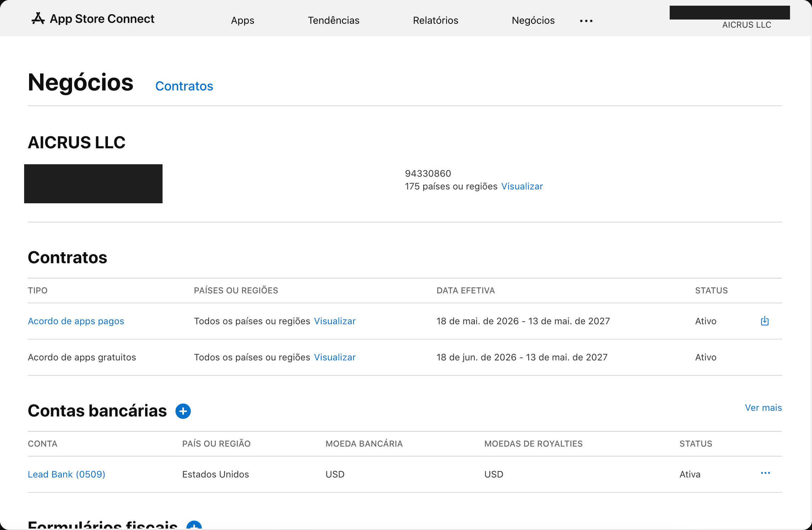Click Ativo status of apps pagos row
This screenshot has height=530, width=812.
pos(706,321)
